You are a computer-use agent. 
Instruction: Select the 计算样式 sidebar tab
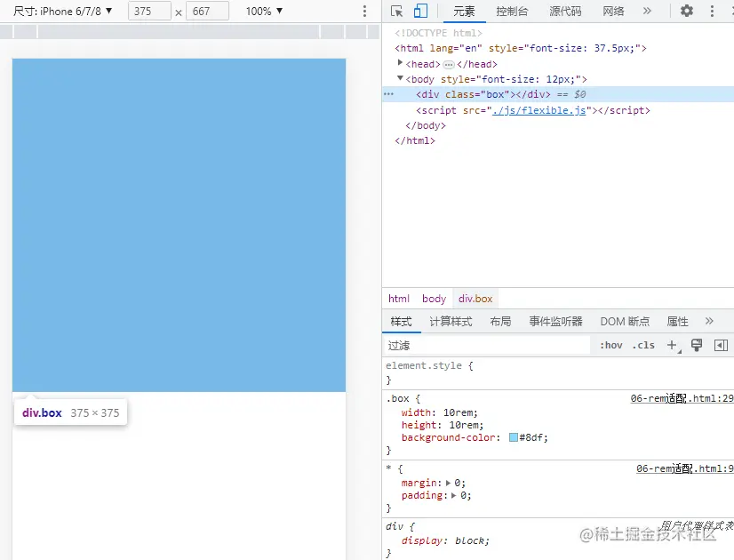coord(451,321)
